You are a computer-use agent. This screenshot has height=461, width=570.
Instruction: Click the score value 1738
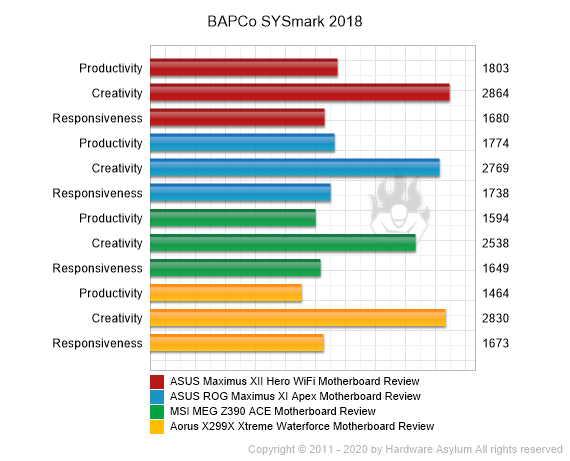(x=495, y=193)
